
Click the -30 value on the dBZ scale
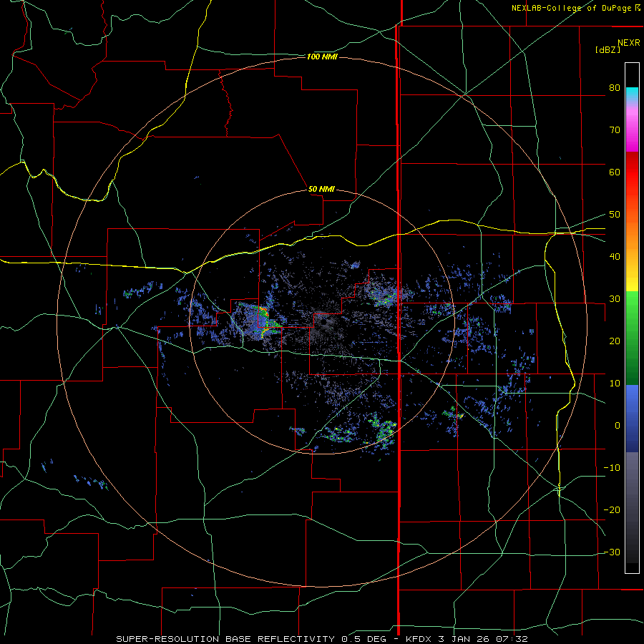pyautogui.click(x=612, y=552)
